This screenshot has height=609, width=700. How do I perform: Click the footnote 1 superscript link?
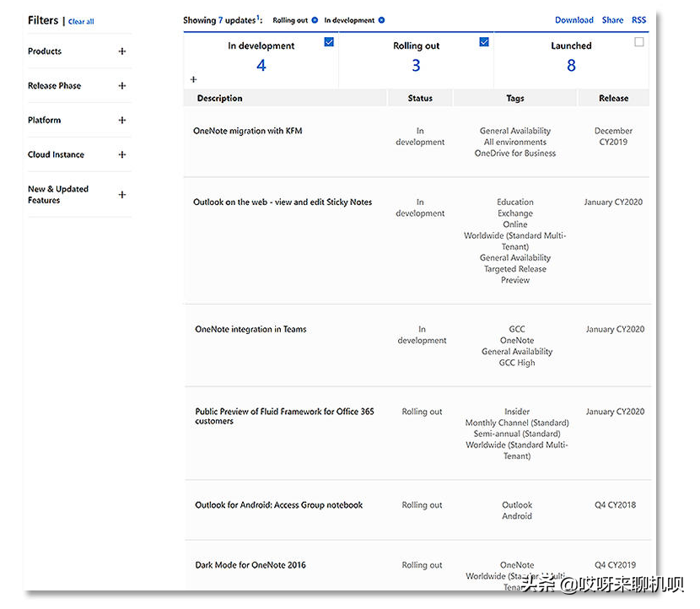[257, 18]
